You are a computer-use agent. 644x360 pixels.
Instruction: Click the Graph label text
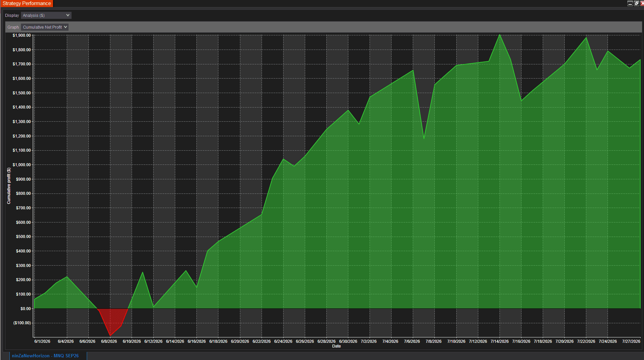(13, 27)
